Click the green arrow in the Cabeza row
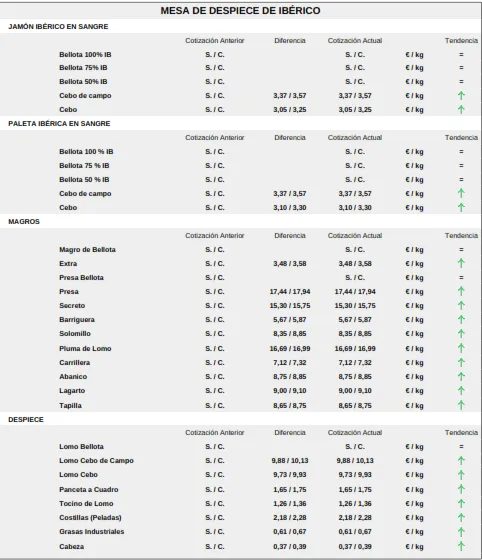The width and height of the screenshot is (482, 560). click(x=461, y=546)
